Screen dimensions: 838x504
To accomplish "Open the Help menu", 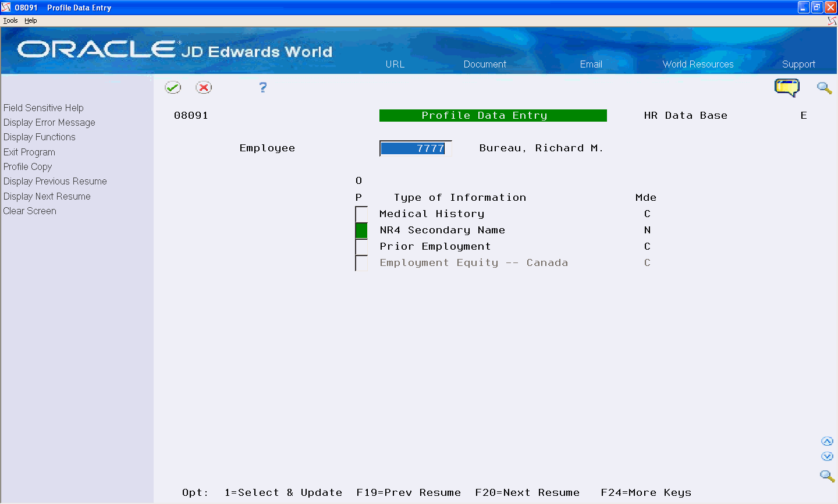I will (x=30, y=20).
